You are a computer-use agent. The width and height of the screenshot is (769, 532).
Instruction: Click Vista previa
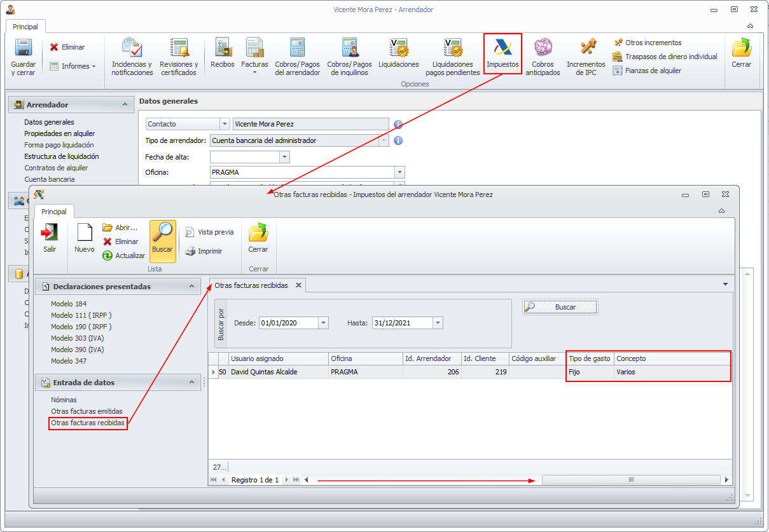209,232
